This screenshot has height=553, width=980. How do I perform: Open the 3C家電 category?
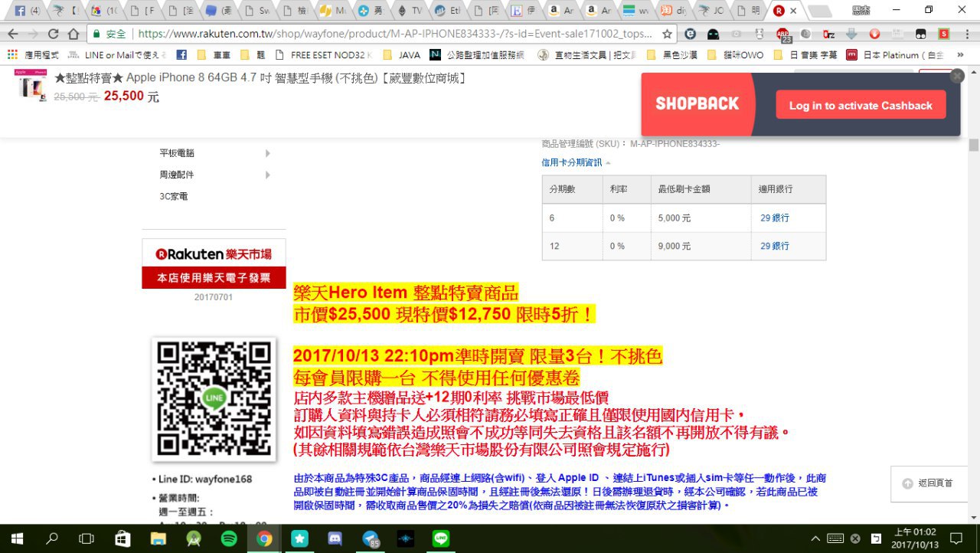point(174,196)
